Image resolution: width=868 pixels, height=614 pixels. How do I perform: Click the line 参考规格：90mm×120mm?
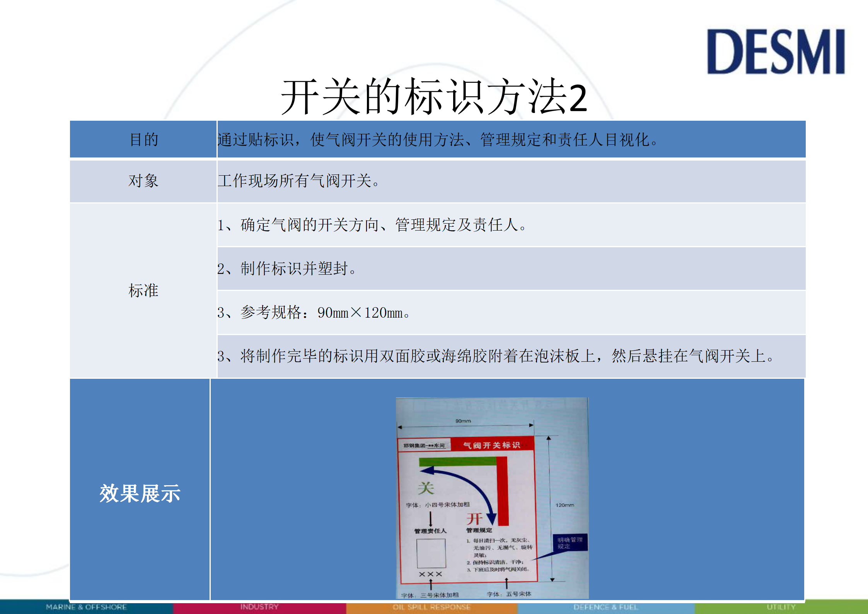314,312
